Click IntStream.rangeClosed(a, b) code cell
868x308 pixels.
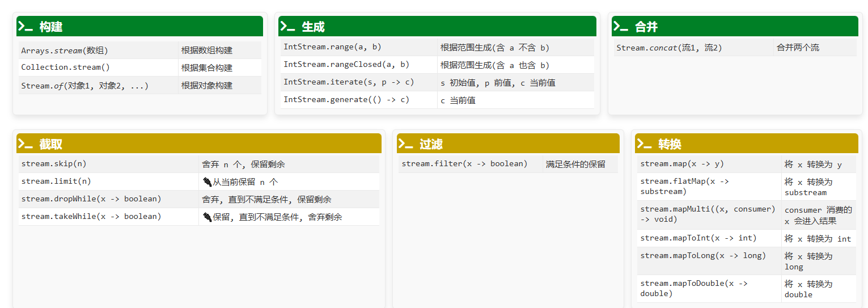tap(359, 65)
